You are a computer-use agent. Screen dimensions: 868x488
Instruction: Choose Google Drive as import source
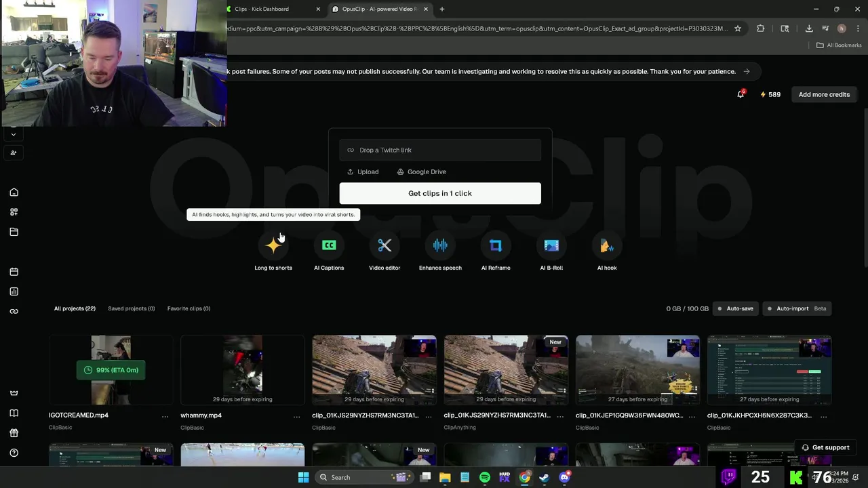pyautogui.click(x=421, y=171)
